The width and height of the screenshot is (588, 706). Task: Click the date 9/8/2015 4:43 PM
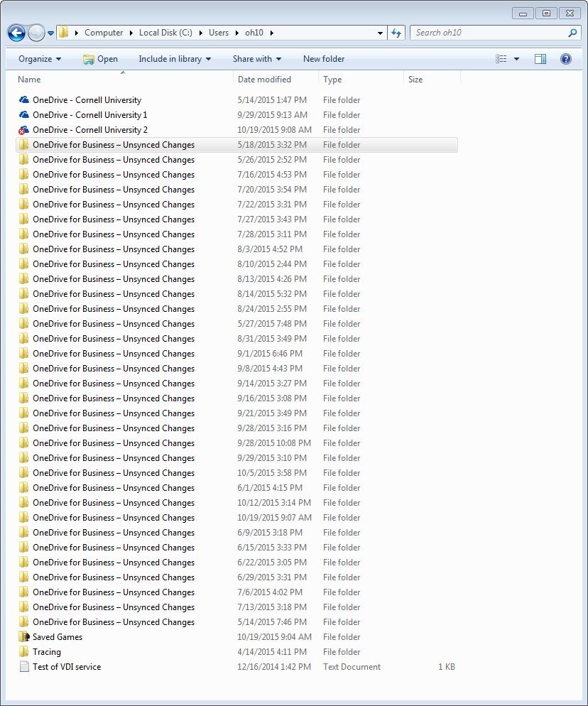click(x=270, y=368)
